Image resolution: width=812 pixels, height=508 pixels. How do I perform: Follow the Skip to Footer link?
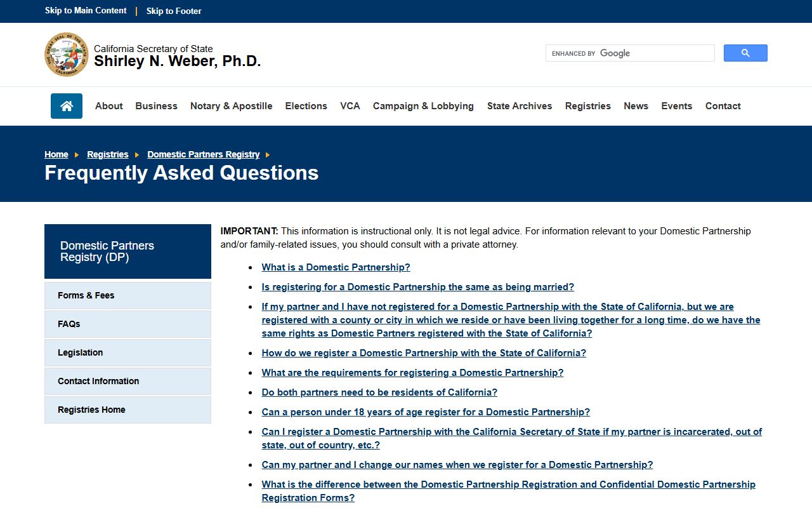(174, 11)
